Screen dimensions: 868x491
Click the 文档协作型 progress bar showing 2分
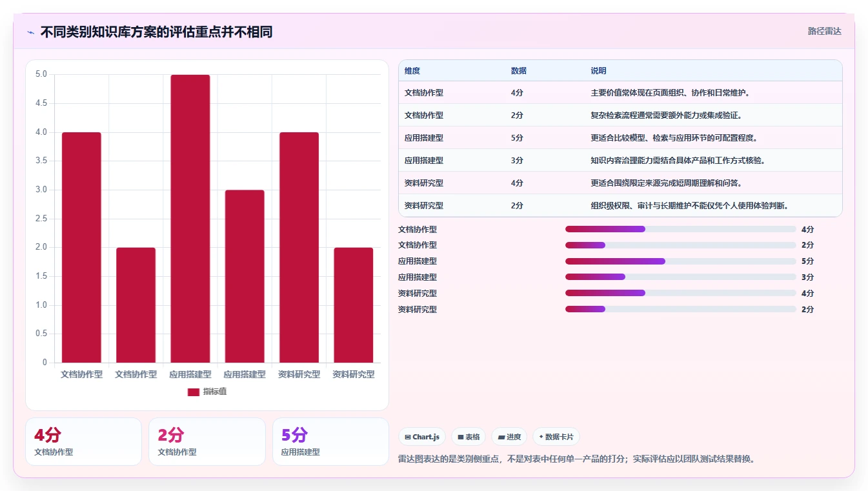(681, 245)
